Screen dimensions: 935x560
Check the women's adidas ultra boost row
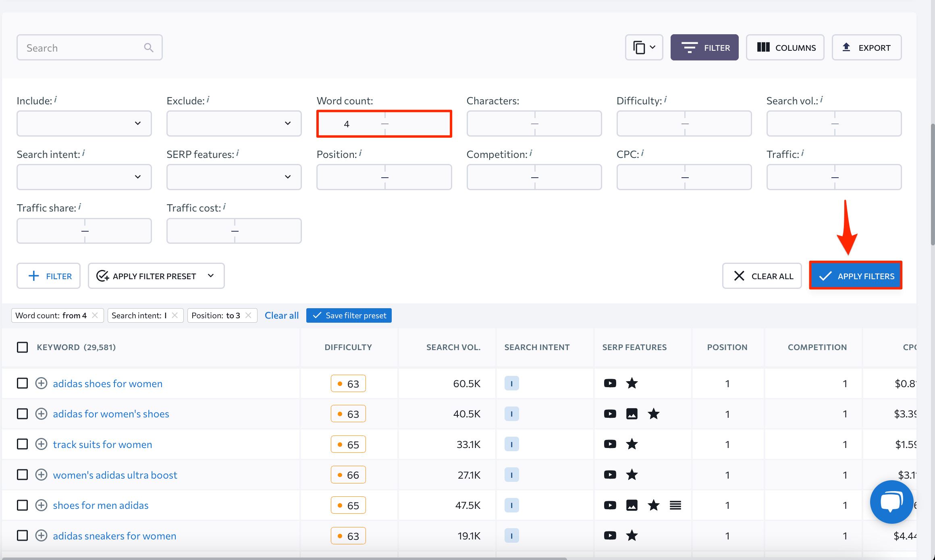[x=23, y=475]
